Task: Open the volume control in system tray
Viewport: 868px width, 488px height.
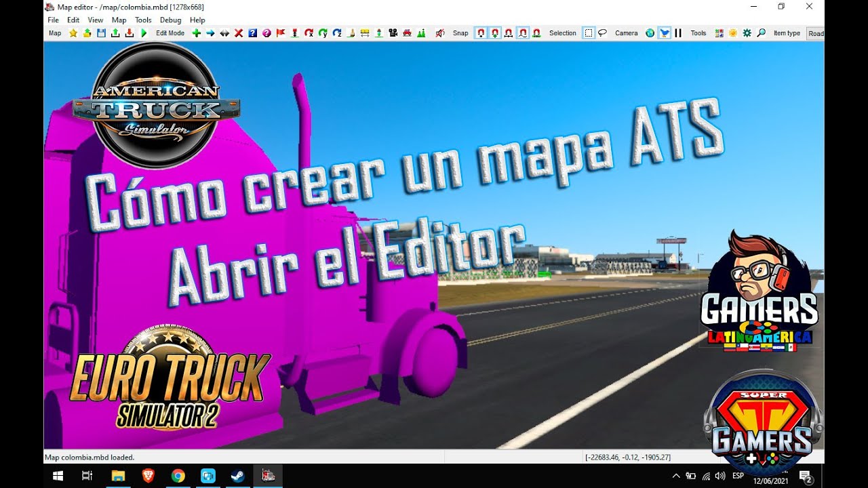Action: (x=720, y=476)
